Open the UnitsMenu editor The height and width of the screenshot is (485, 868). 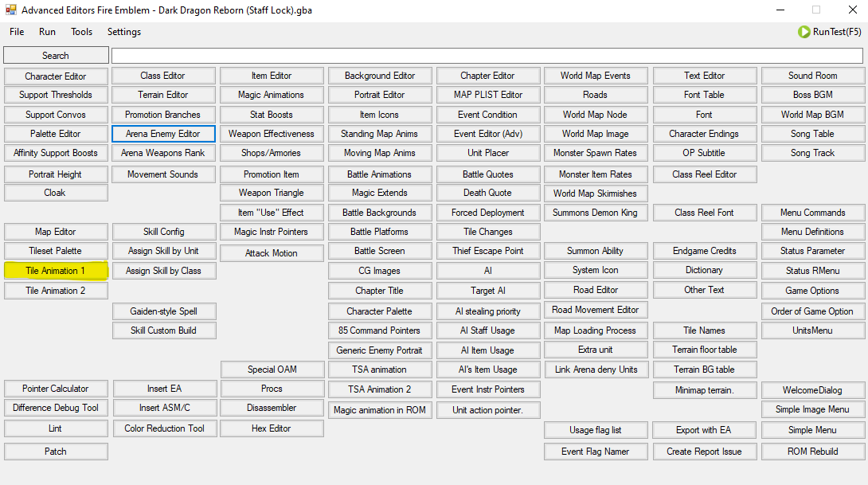tap(812, 331)
